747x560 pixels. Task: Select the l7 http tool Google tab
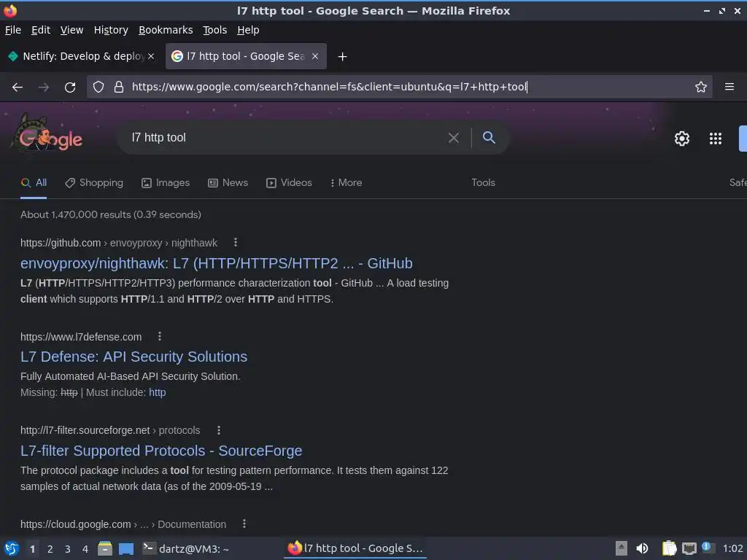246,56
